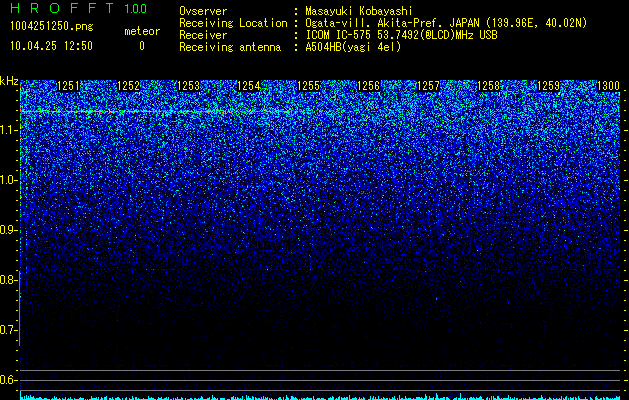Image resolution: width=629 pixels, height=400 pixels.
Task: Click the 1258 time marker
Action: 489,86
